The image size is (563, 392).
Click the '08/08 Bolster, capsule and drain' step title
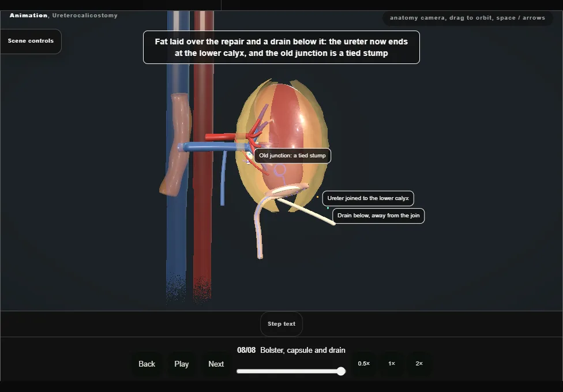pyautogui.click(x=291, y=350)
